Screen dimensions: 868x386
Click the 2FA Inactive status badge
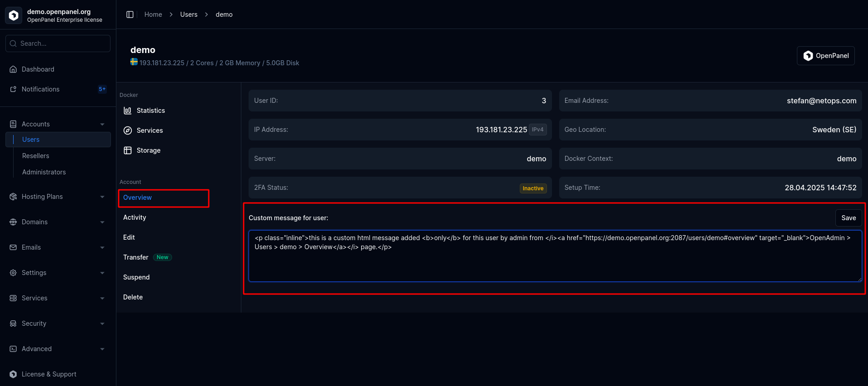pyautogui.click(x=533, y=188)
